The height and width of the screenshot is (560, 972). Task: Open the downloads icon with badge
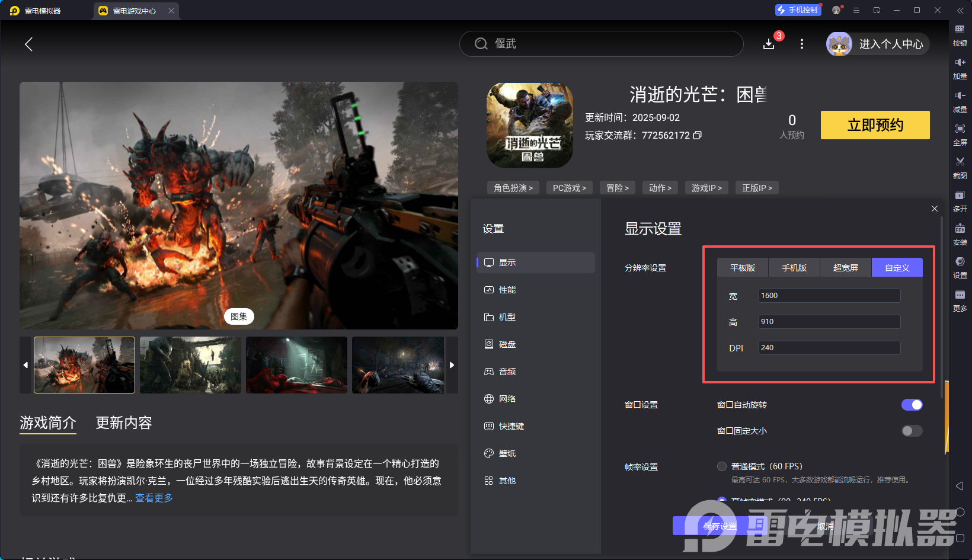coord(769,44)
